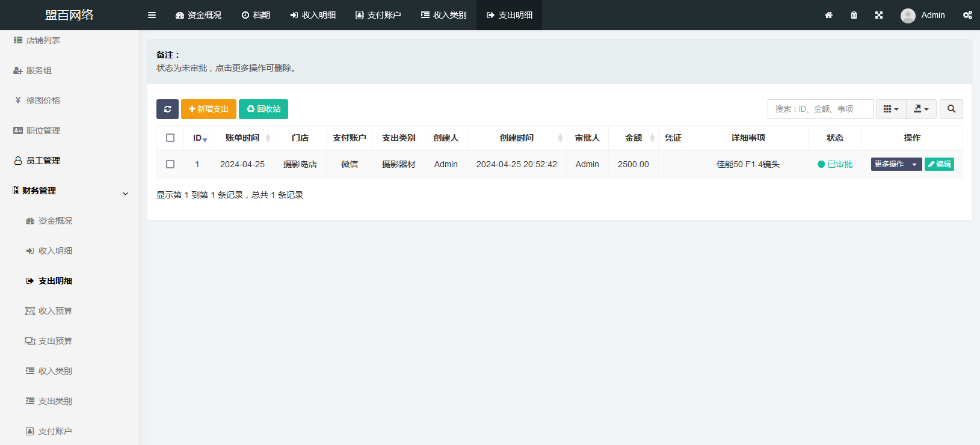
Task: Sort table by 金额 column
Action: [x=633, y=138]
